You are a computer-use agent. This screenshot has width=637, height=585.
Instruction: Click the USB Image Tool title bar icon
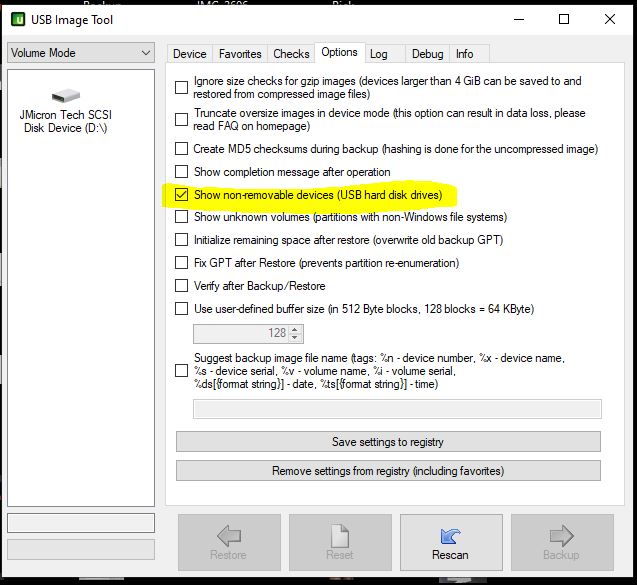(x=18, y=19)
